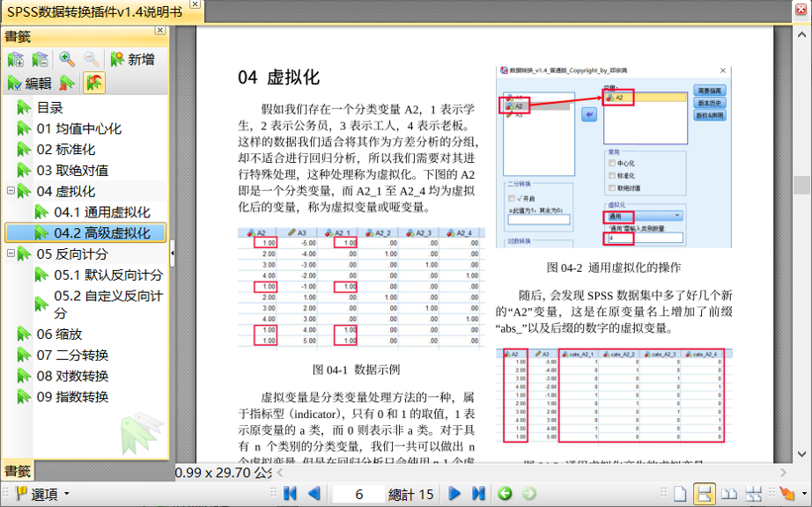This screenshot has width=812, height=507.
Task: Click vertical scrollbar up arrow
Action: point(801,34)
